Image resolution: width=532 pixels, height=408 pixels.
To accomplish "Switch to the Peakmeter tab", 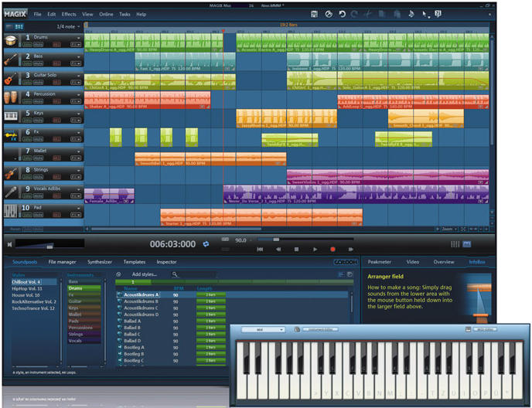I will (x=380, y=262).
